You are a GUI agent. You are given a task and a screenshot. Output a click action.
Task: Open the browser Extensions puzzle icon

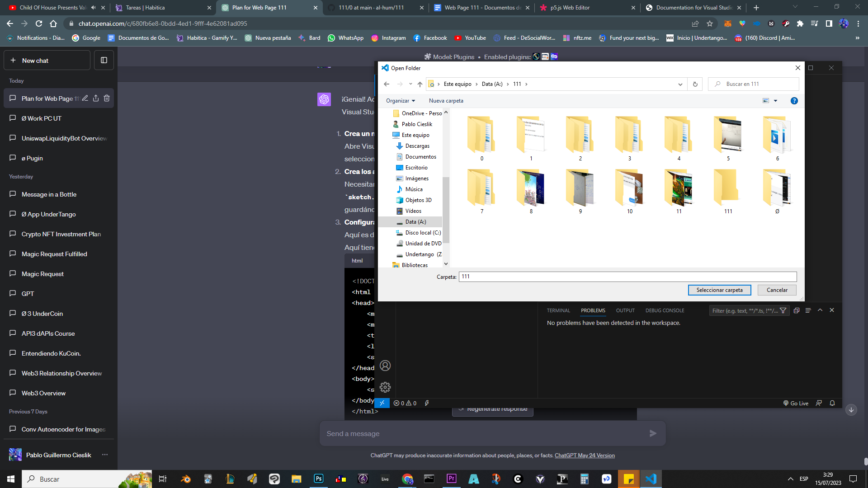click(800, 23)
